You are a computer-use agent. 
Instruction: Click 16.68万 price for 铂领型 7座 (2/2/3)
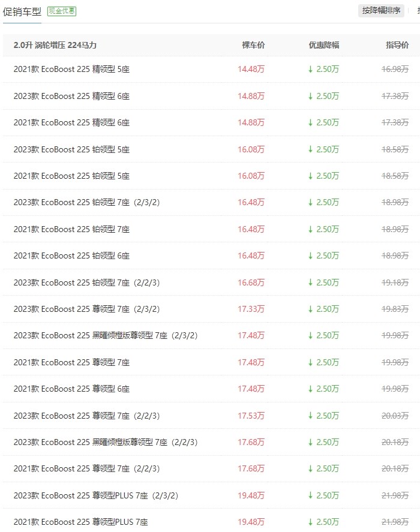pos(251,282)
